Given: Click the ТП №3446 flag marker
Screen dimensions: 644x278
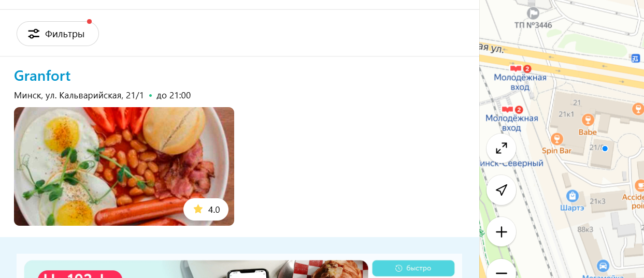Looking at the screenshot, I should [533, 13].
